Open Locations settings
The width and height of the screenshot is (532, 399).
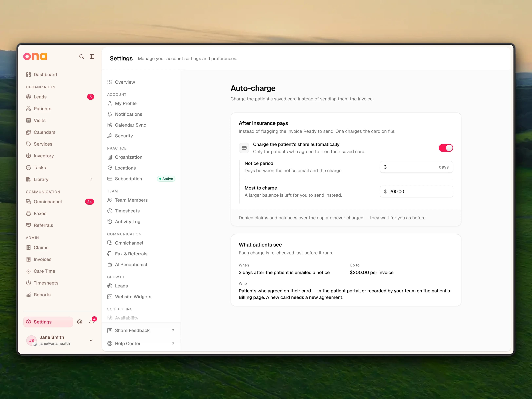point(141,168)
